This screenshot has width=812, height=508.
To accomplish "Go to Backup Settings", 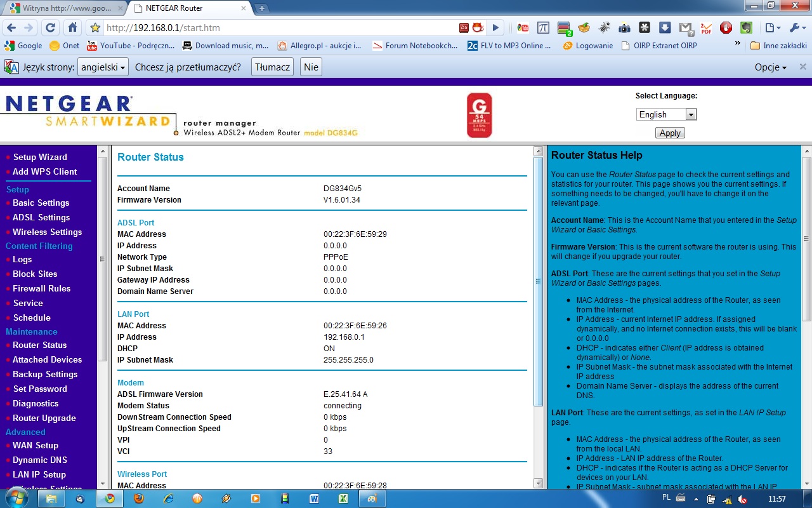I will coord(45,374).
